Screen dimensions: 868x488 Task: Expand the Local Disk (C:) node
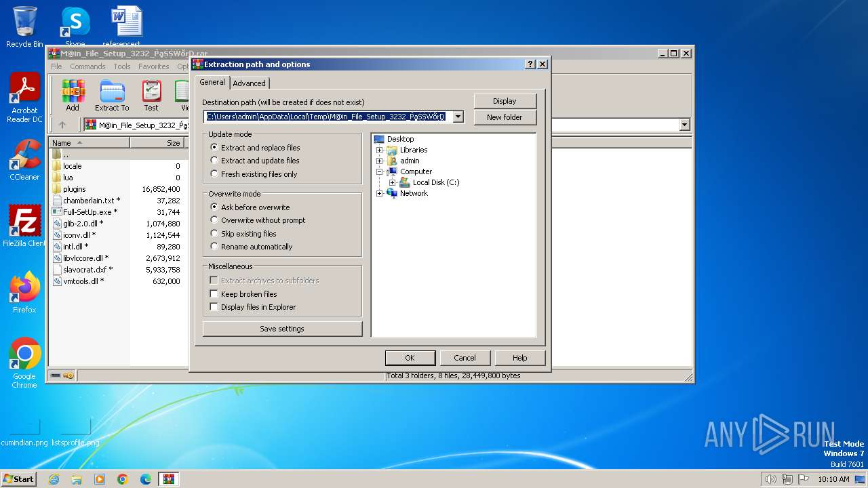[x=392, y=182]
